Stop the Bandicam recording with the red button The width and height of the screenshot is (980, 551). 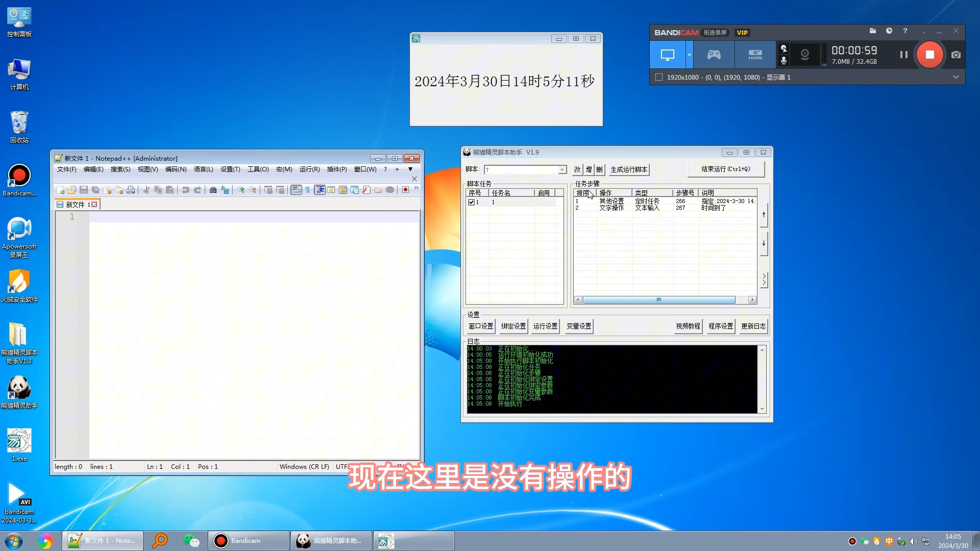pyautogui.click(x=930, y=55)
